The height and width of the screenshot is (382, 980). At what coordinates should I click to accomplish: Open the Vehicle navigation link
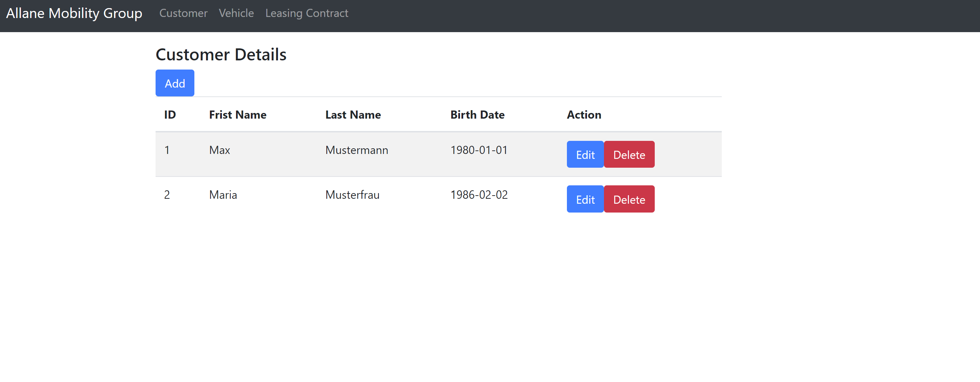[236, 13]
